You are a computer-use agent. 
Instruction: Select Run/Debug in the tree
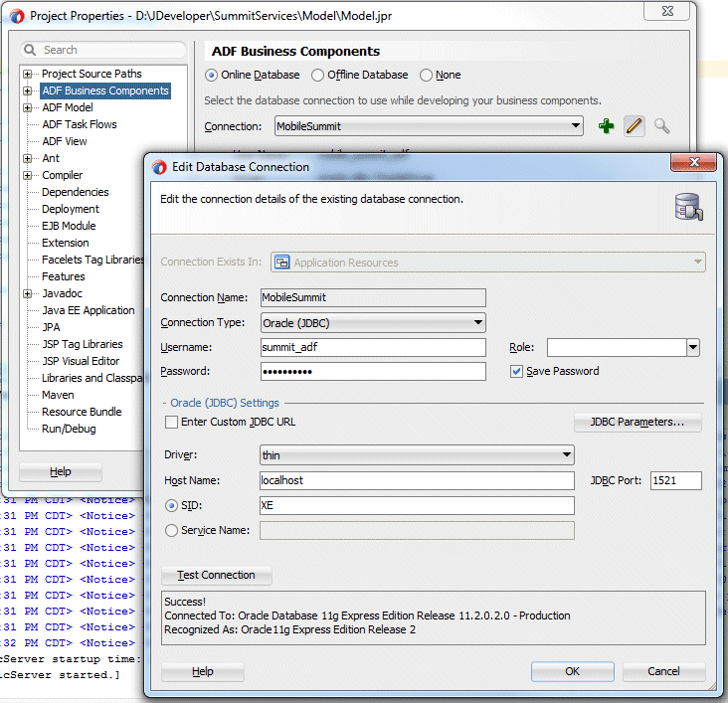click(69, 429)
